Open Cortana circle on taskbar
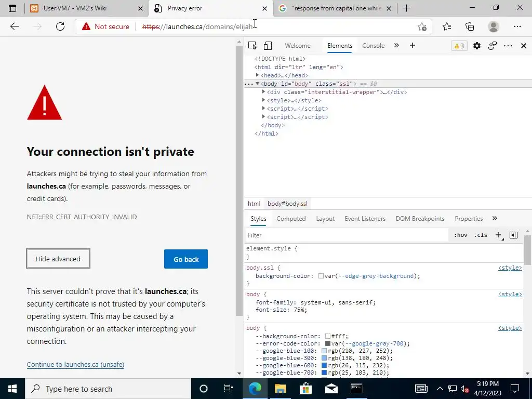This screenshot has width=532, height=399. pos(203,389)
